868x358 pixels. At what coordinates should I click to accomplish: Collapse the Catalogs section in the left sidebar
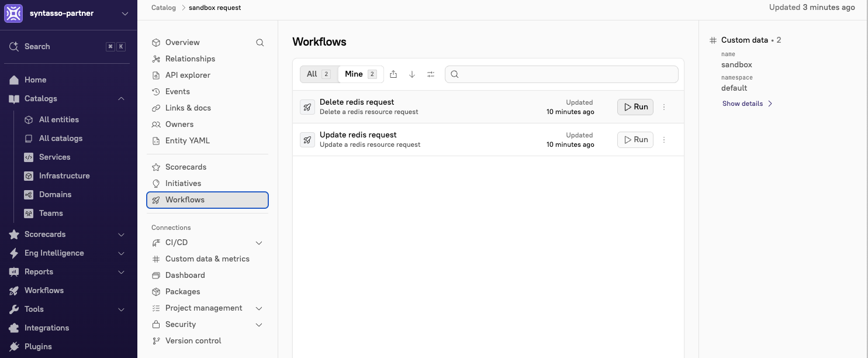121,98
